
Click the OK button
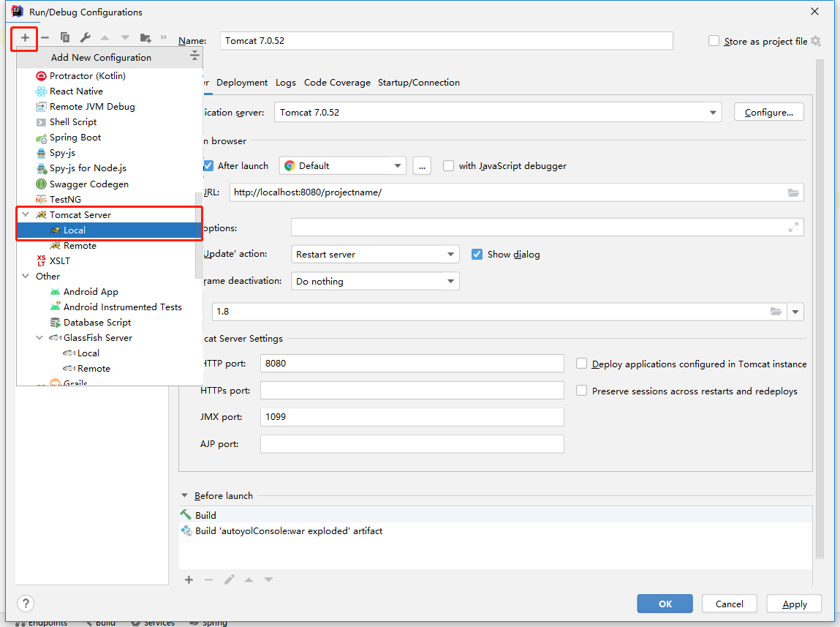665,604
